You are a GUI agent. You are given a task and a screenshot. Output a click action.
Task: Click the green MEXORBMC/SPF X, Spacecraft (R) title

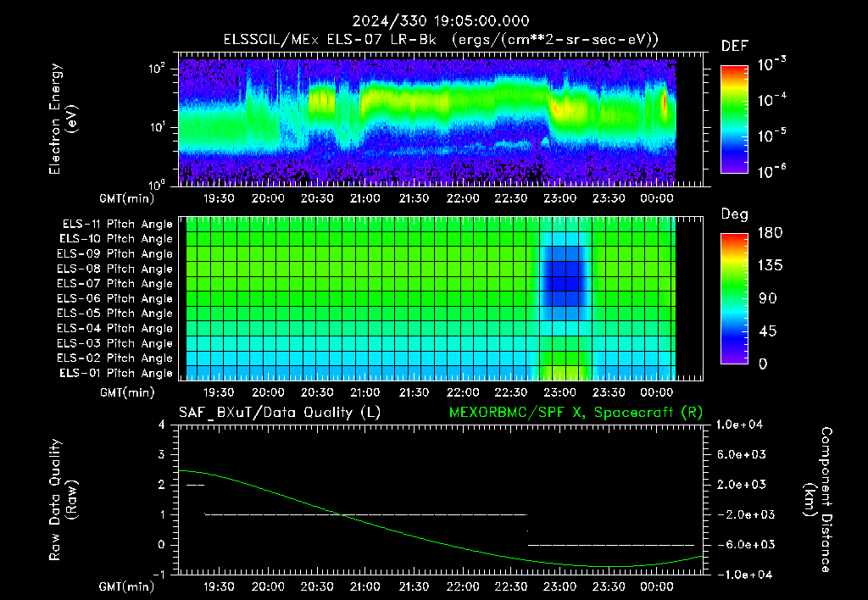click(x=576, y=413)
